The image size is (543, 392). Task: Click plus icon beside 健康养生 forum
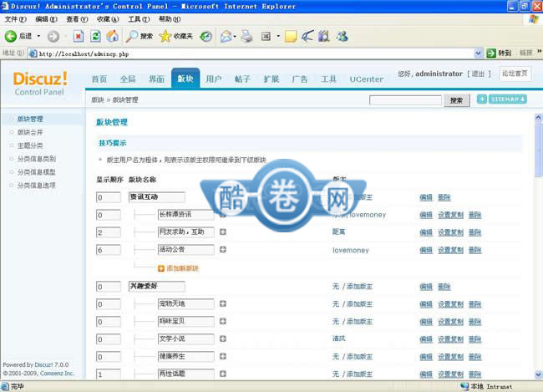coord(223,356)
